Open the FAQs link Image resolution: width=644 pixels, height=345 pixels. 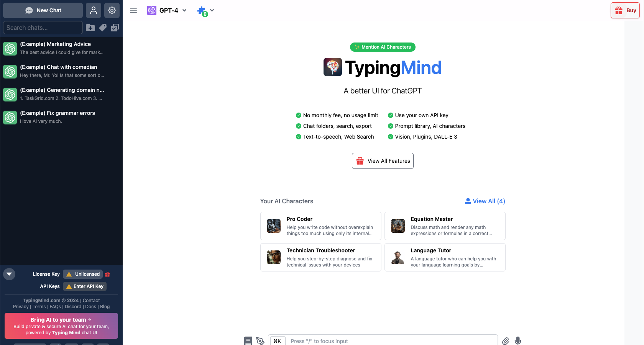coord(55,307)
